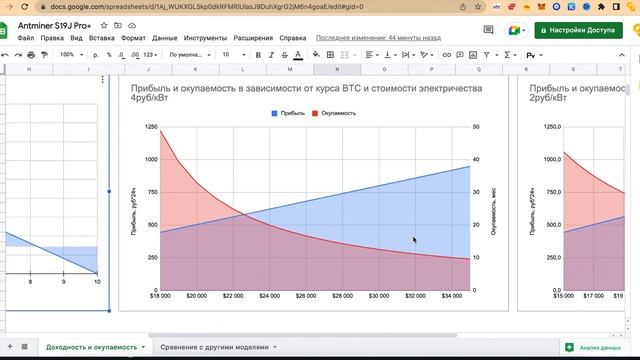Open the all sheets list icon
The width and height of the screenshot is (640, 360).
(x=24, y=347)
